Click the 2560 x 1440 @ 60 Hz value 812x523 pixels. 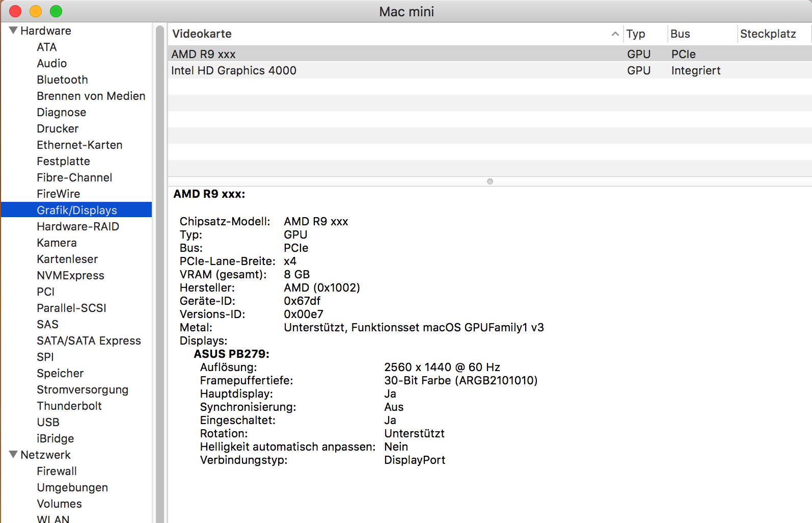(442, 367)
